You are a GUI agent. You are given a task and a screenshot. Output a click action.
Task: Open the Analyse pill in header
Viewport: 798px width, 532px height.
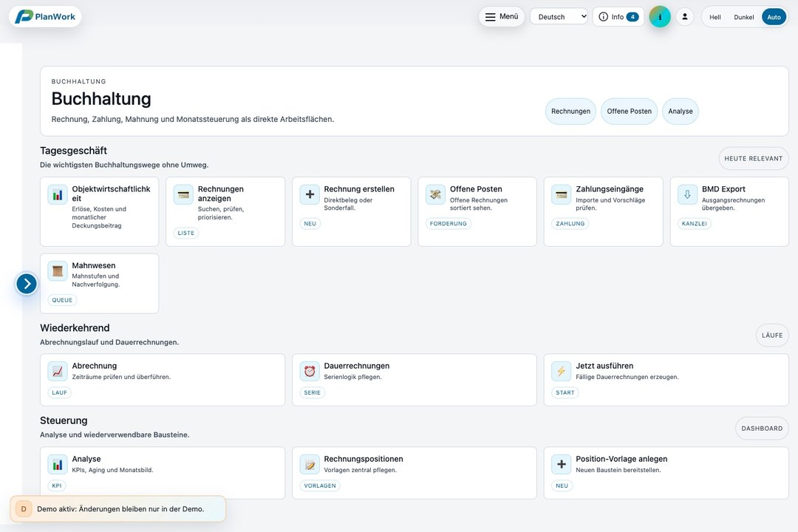click(x=681, y=111)
